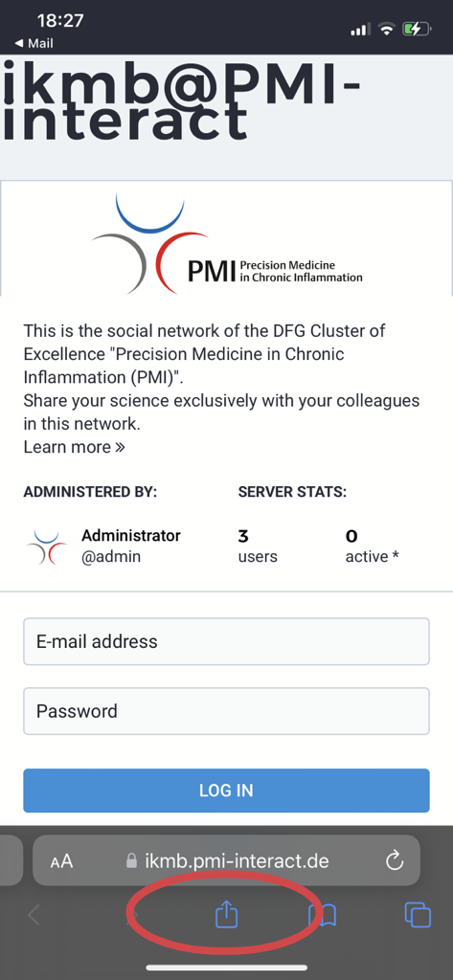Open the Learn more link
453x980 pixels.
(x=75, y=448)
